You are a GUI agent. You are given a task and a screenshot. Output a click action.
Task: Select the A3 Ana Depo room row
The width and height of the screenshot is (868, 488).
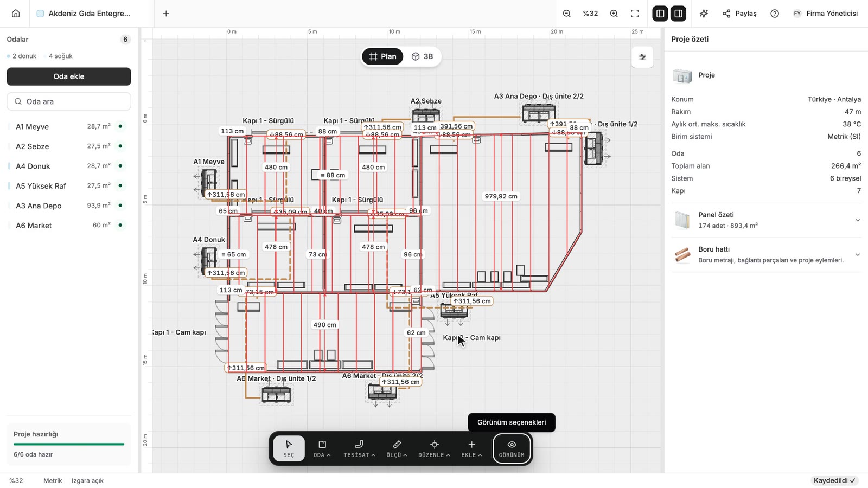click(x=69, y=206)
